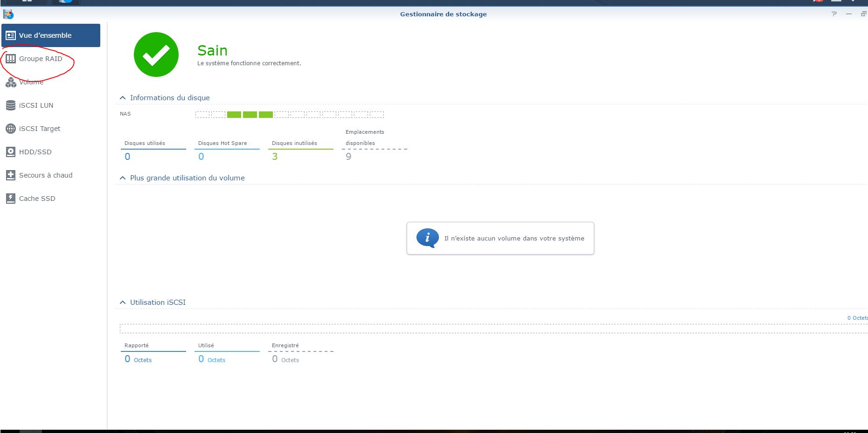Collapse the Informations du disque section
Screen dimensions: 868x433
[123, 98]
